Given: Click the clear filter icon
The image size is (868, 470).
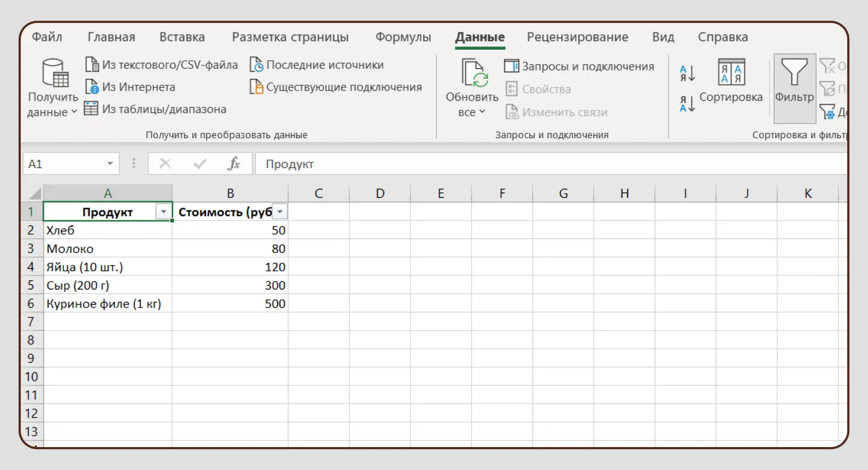Looking at the screenshot, I should tap(827, 66).
